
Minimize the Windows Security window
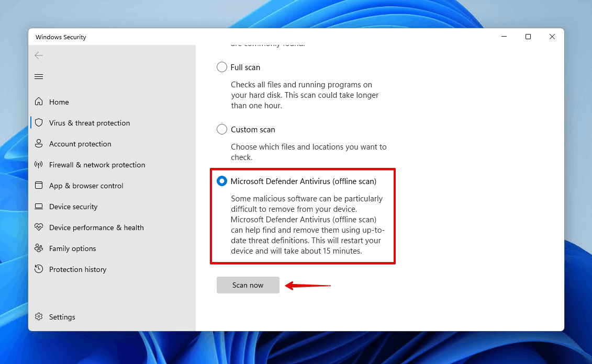504,37
